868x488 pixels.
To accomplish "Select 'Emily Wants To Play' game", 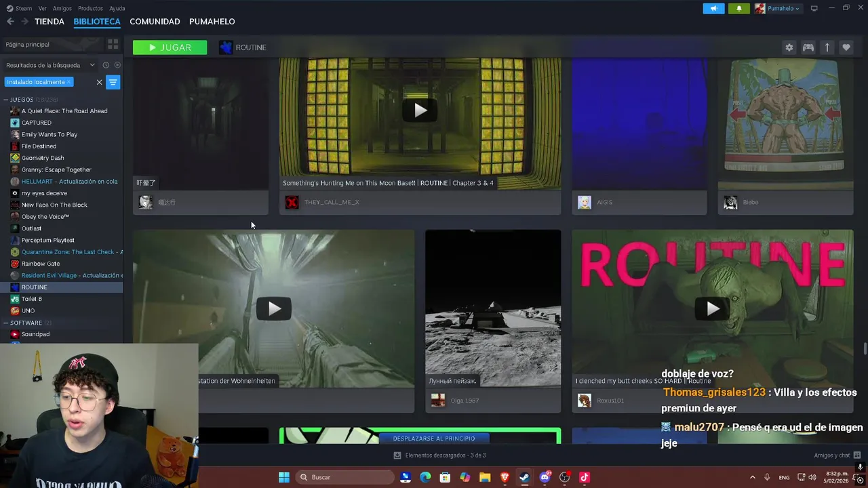I will coord(50,134).
